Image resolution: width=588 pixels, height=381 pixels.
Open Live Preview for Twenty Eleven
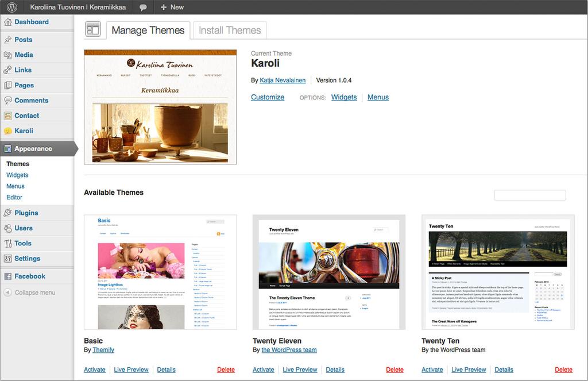tap(300, 370)
